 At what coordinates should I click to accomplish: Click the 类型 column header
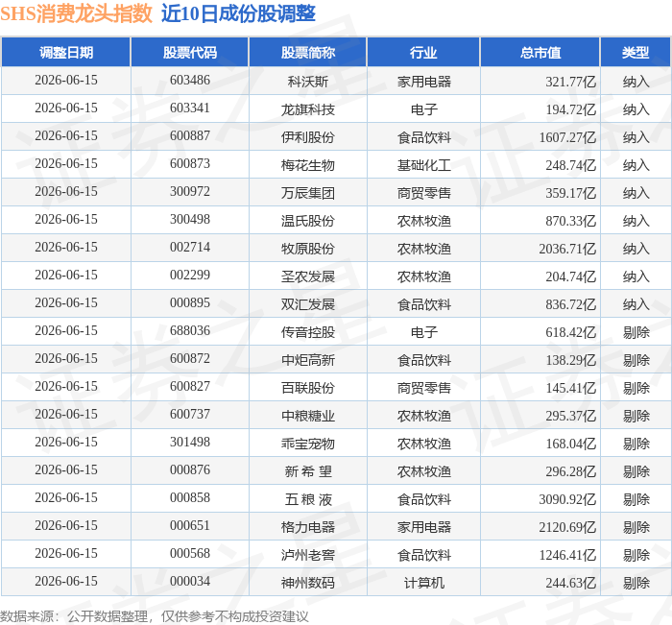coord(636,52)
